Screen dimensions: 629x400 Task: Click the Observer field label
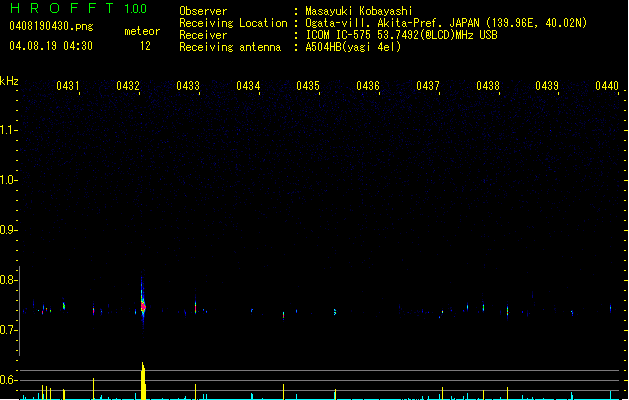coord(203,11)
